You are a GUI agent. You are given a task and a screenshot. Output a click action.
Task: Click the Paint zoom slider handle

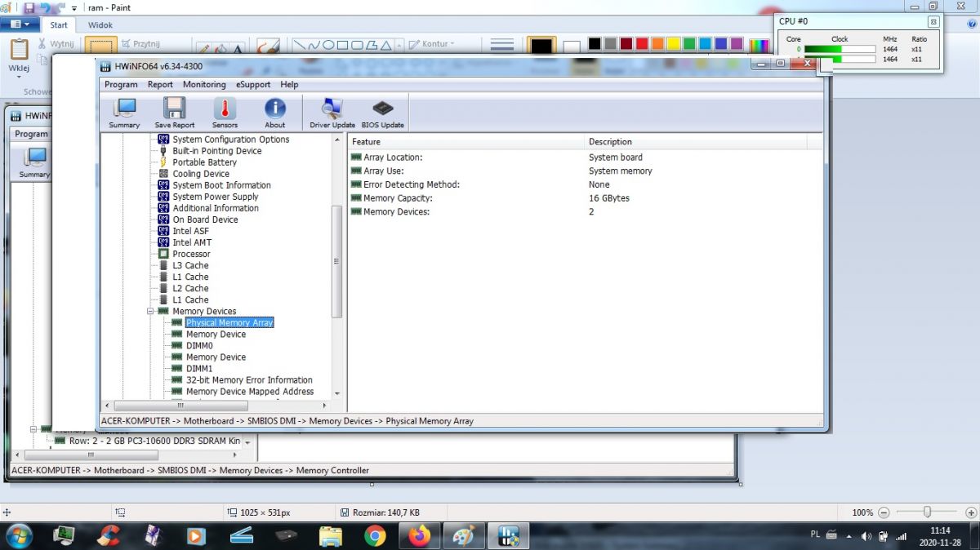[927, 512]
